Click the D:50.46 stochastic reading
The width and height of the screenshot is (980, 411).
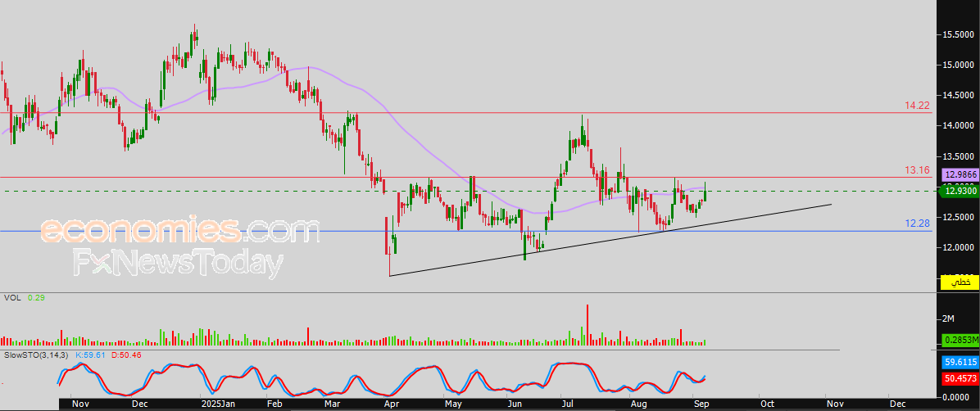pos(125,355)
